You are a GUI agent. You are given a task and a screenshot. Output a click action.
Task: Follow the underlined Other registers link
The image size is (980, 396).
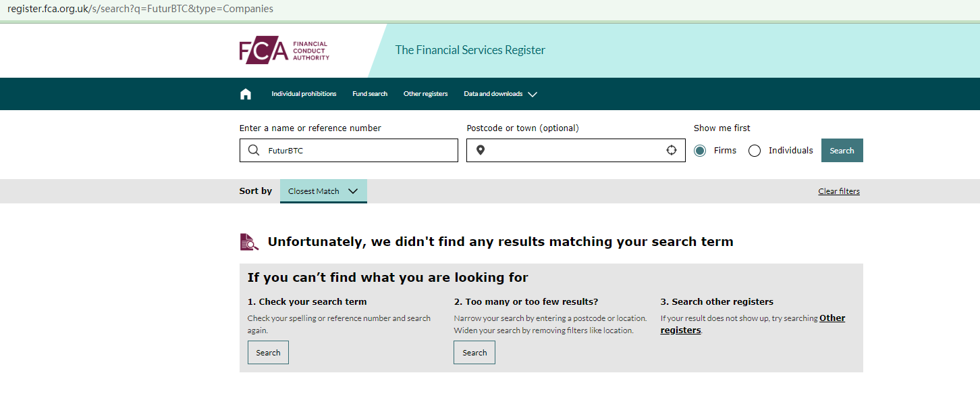tap(832, 318)
